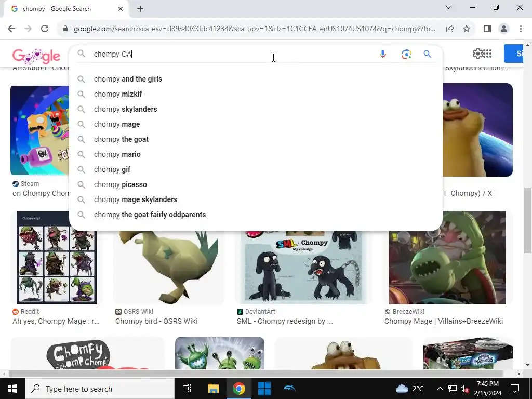Click the blue search magnifier button
The width and height of the screenshot is (532, 399).
[x=428, y=54]
